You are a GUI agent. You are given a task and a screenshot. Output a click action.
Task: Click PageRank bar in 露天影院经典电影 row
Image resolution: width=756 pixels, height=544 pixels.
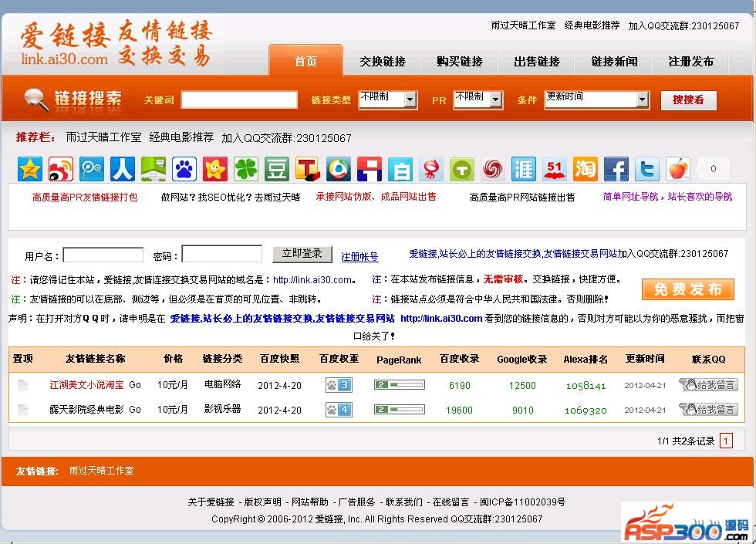tap(400, 410)
